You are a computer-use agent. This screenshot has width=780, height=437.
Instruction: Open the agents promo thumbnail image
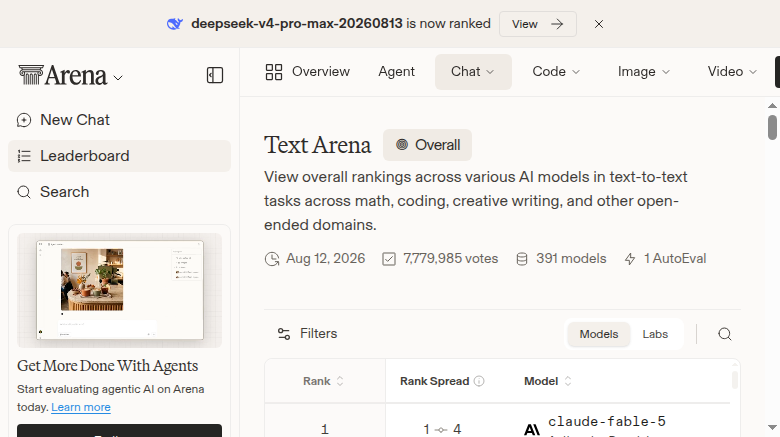(119, 290)
